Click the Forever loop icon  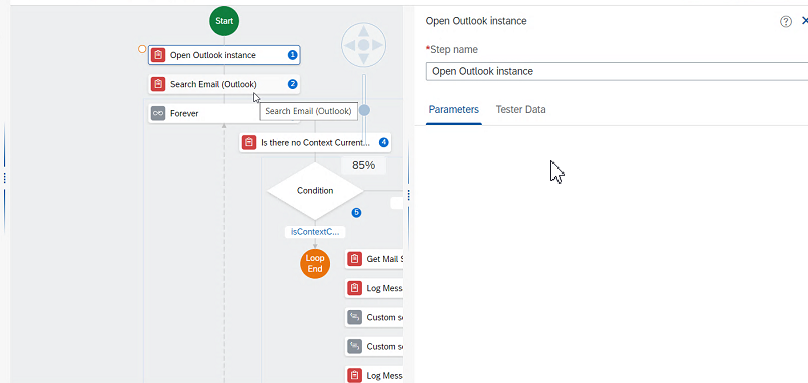(x=158, y=113)
